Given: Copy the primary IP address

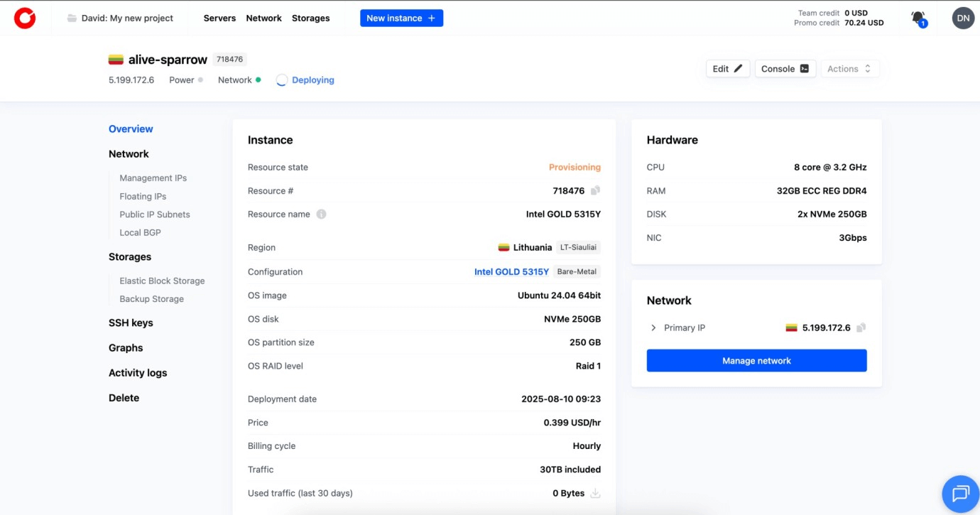Looking at the screenshot, I should pyautogui.click(x=861, y=327).
